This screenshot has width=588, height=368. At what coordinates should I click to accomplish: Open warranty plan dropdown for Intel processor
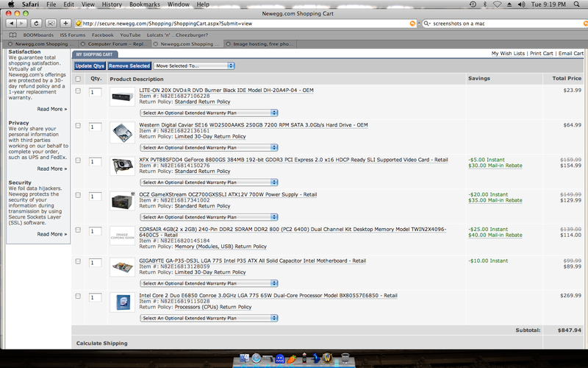tap(209, 318)
